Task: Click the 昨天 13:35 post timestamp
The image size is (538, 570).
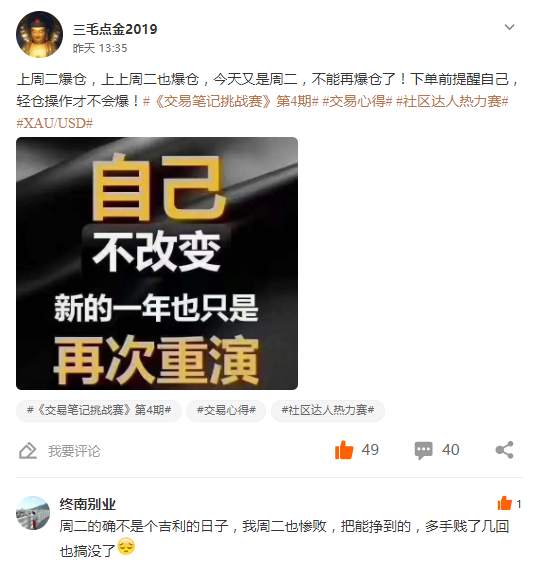Action: (100, 48)
